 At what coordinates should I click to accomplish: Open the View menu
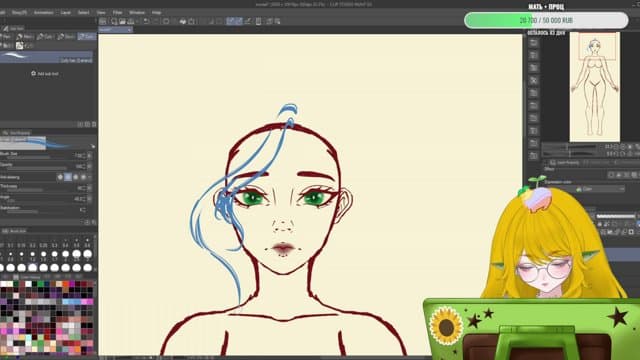pos(101,13)
